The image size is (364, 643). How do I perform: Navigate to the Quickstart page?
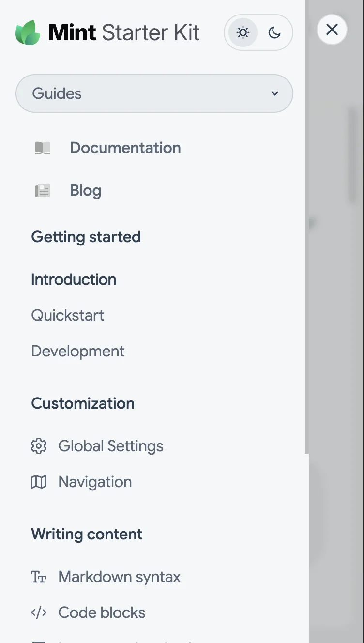point(68,315)
